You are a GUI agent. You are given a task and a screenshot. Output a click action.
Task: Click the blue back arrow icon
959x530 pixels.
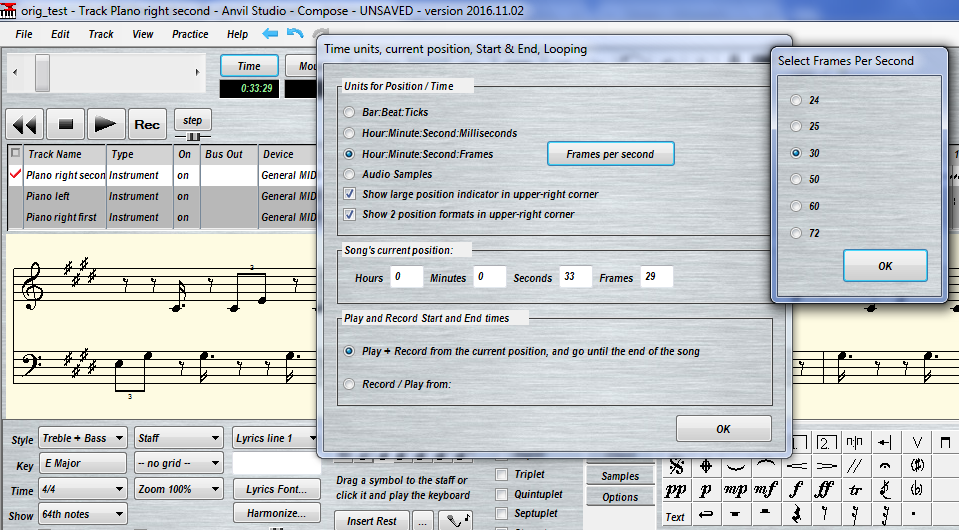click(270, 34)
